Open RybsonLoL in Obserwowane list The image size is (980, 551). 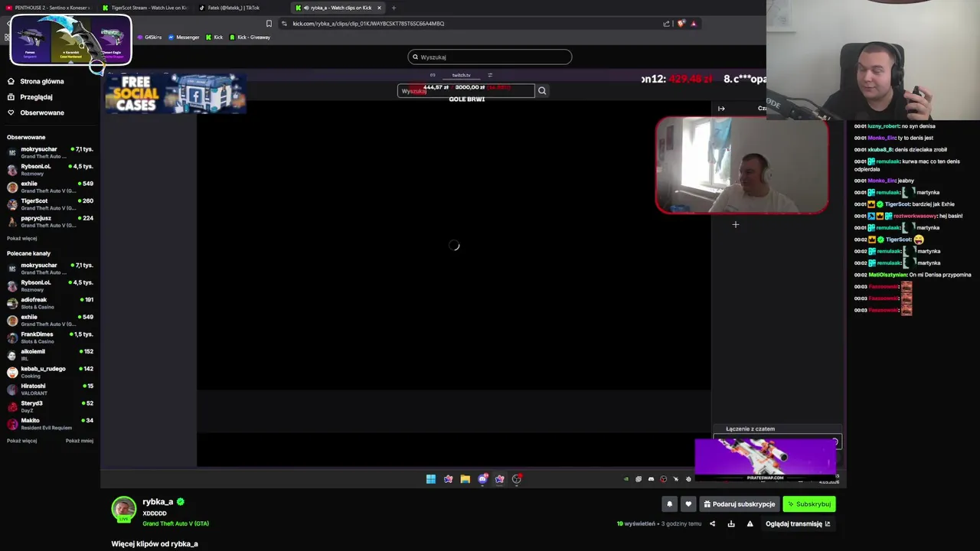50,169
